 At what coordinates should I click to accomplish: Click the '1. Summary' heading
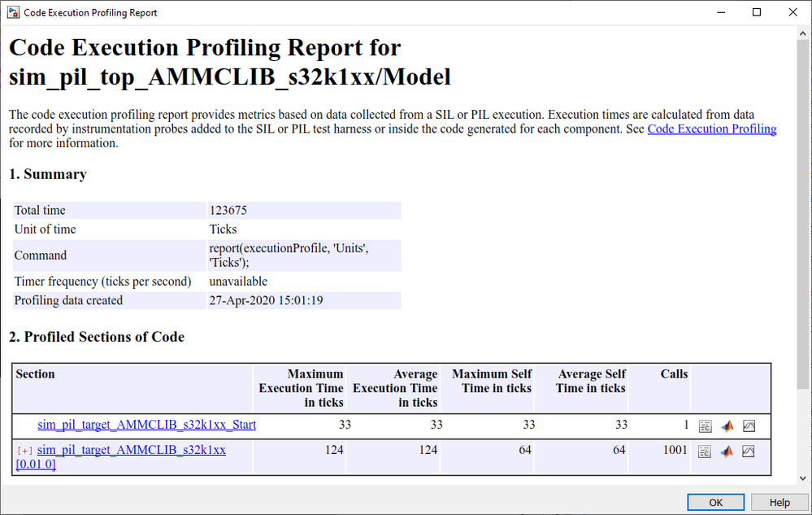[48, 174]
